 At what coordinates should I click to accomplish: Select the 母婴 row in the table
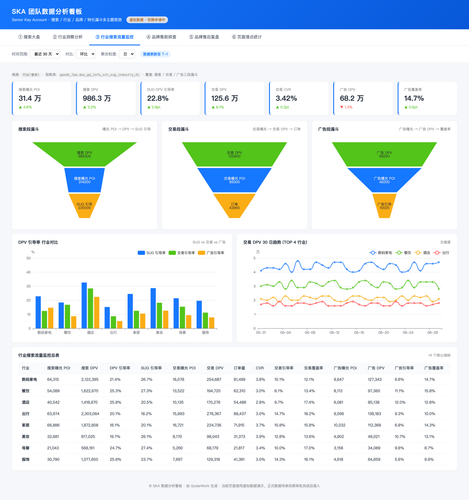pyautogui.click(x=234, y=448)
